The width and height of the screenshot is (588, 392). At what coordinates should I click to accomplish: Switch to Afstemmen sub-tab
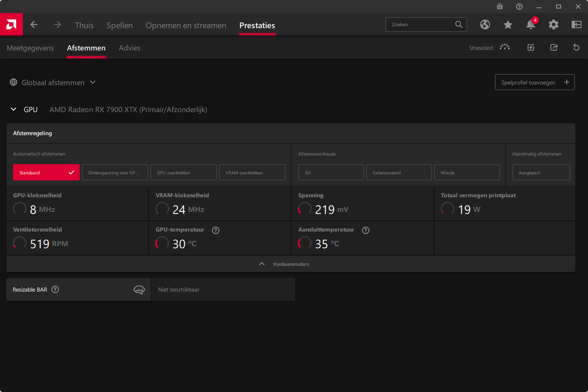(86, 48)
